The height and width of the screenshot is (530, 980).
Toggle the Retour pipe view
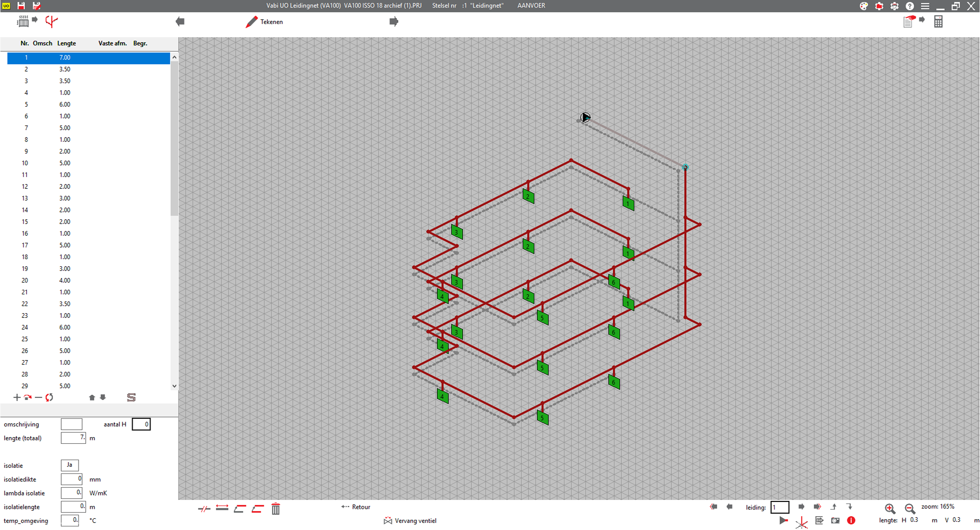(356, 507)
